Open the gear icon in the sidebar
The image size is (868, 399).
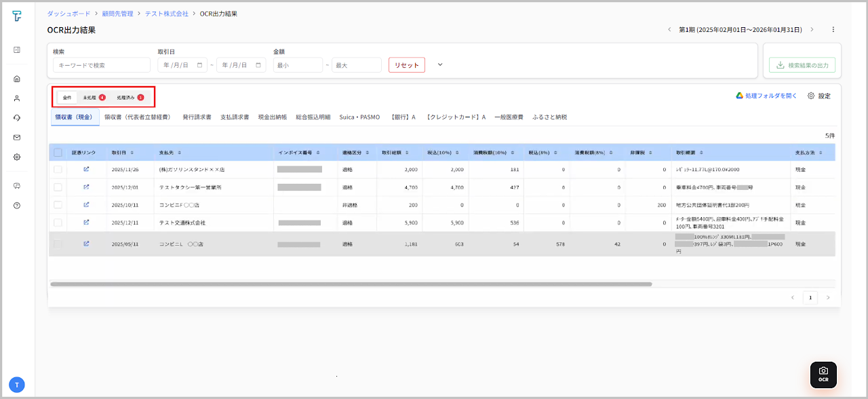pos(17,157)
